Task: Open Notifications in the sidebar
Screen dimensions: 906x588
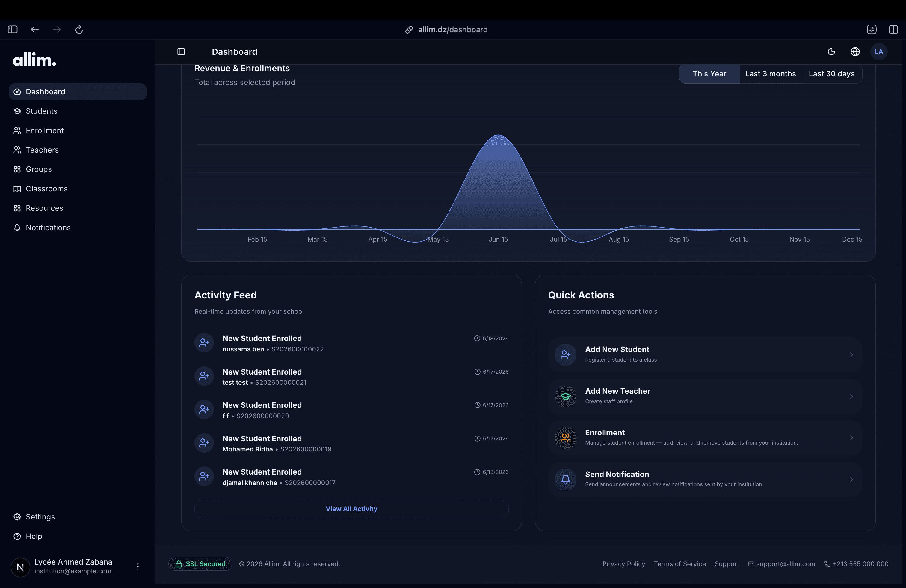Action: point(78,228)
